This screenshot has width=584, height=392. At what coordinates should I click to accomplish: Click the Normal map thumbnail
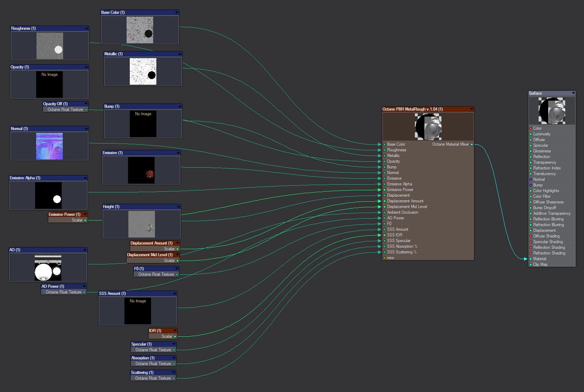[x=49, y=146]
